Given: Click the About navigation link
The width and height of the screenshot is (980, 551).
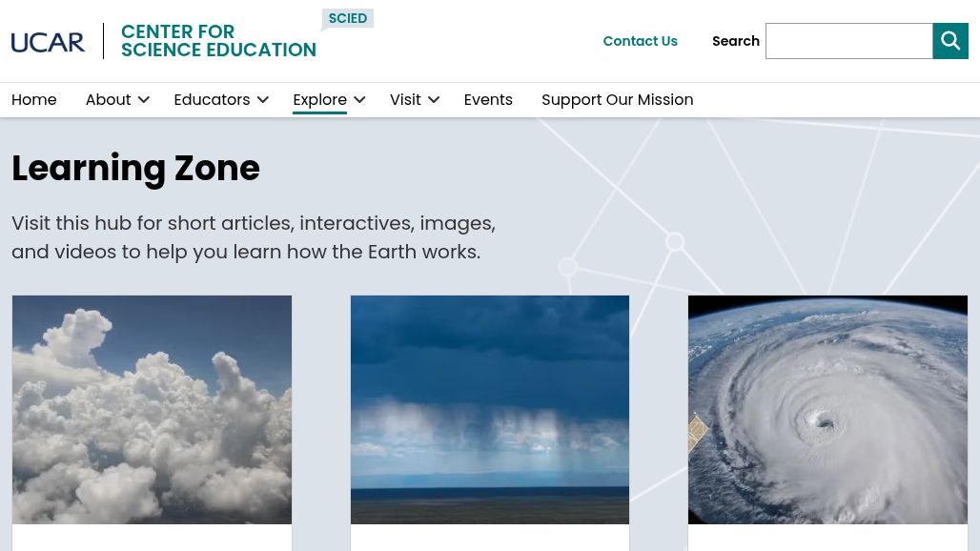Looking at the screenshot, I should (108, 99).
